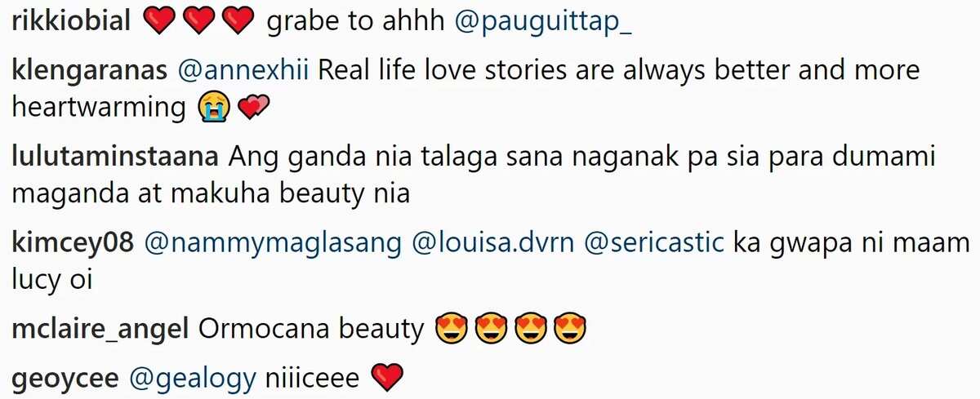Open the klengaranas profile
This screenshot has height=399, width=980.
click(x=90, y=71)
